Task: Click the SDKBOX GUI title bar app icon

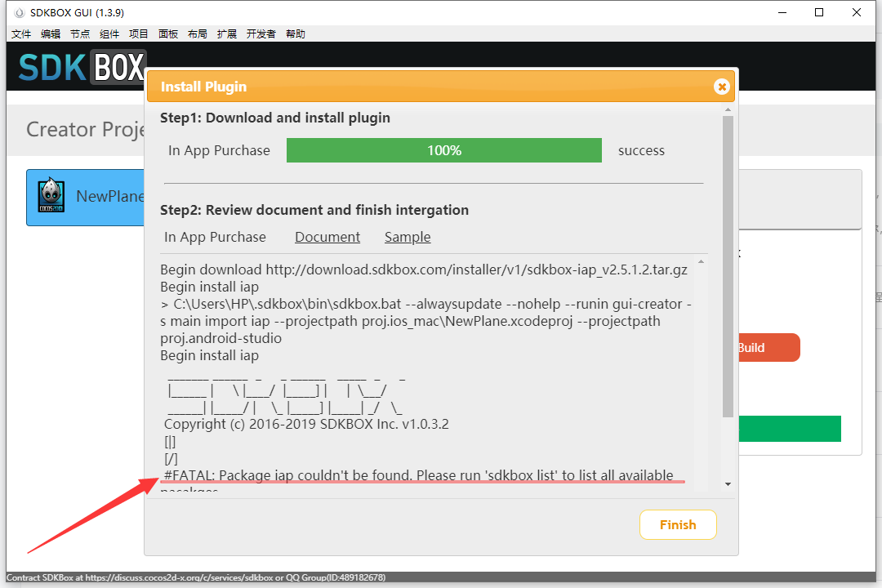Action: (x=20, y=12)
